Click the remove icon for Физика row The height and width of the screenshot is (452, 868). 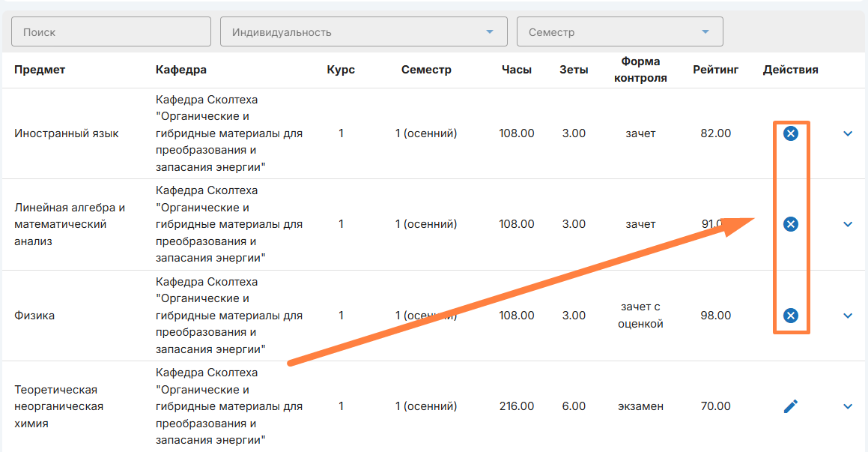[x=790, y=316]
